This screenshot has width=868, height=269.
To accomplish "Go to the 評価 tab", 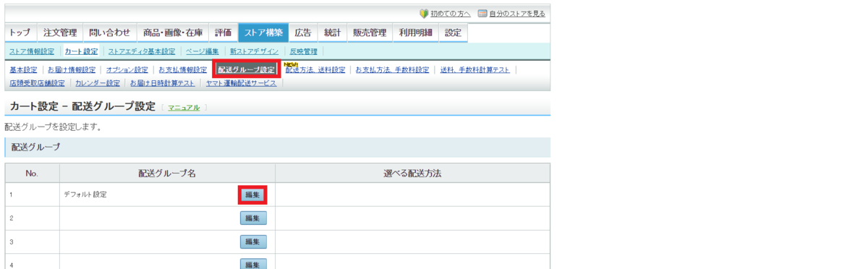I will (x=224, y=33).
